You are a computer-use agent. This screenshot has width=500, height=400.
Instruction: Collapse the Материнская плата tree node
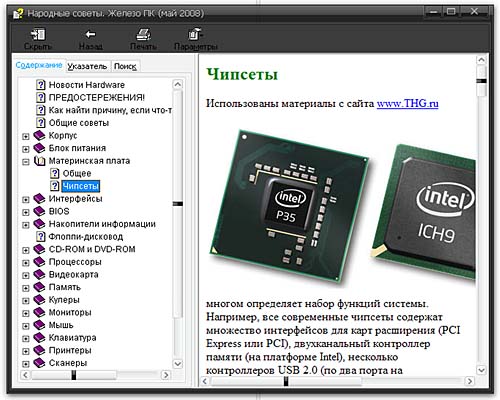coord(25,162)
